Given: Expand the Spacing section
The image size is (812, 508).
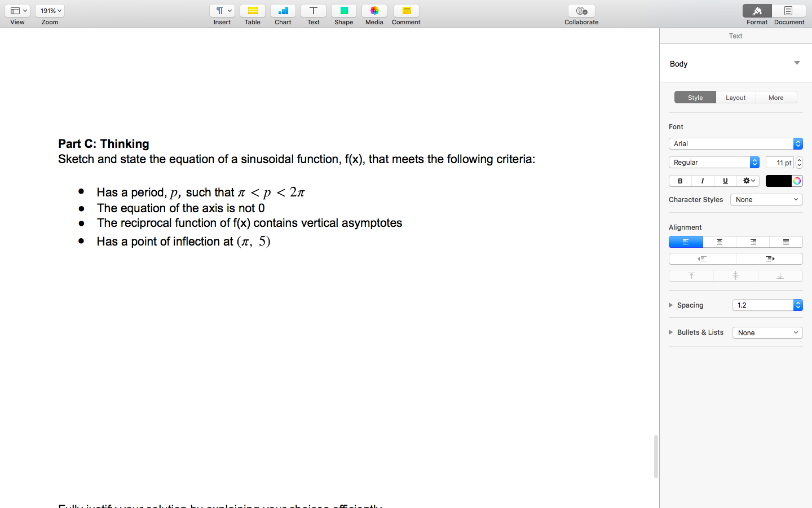Looking at the screenshot, I should click(670, 305).
